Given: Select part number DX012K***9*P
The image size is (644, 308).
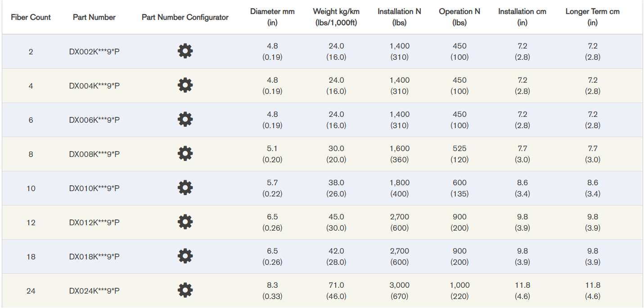Looking at the screenshot, I should (x=94, y=223).
